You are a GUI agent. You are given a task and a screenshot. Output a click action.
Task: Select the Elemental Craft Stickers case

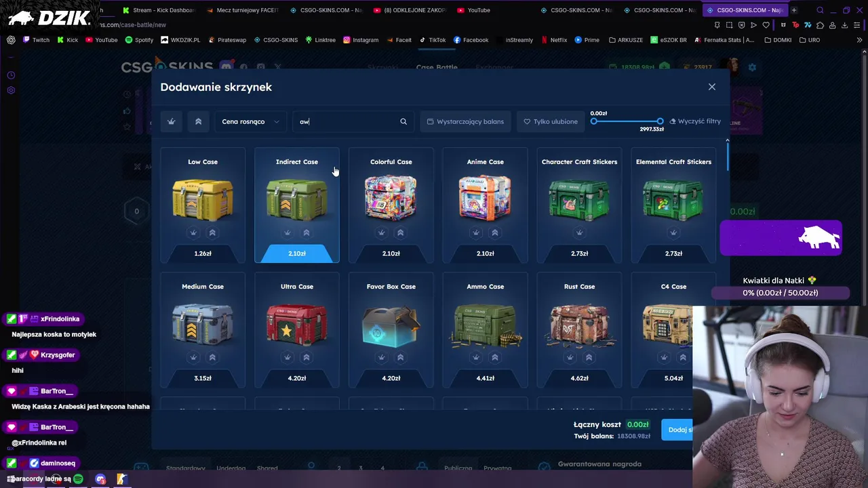[x=673, y=205]
